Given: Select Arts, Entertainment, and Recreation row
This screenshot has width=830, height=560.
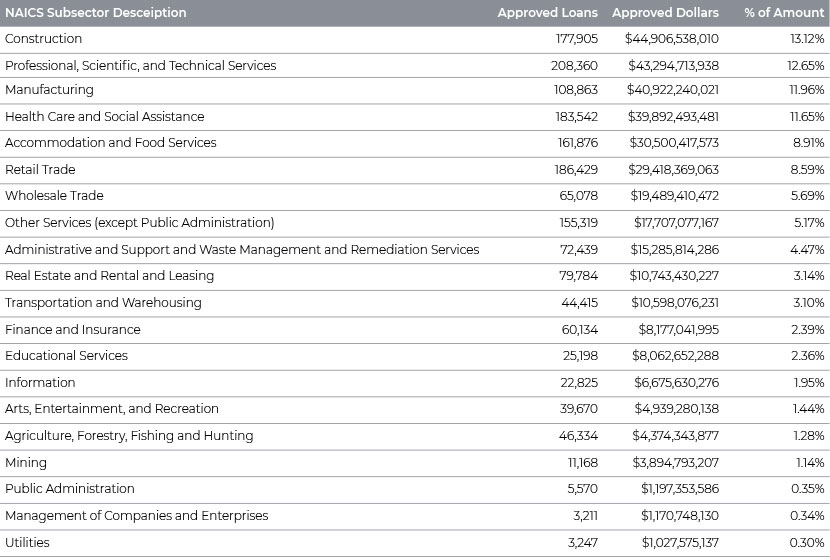Looking at the screenshot, I should point(415,409).
